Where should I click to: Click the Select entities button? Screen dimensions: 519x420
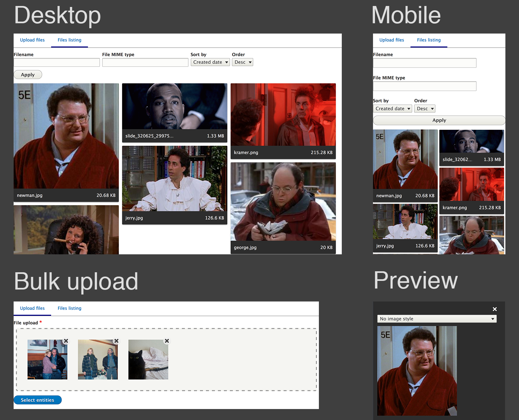point(37,400)
